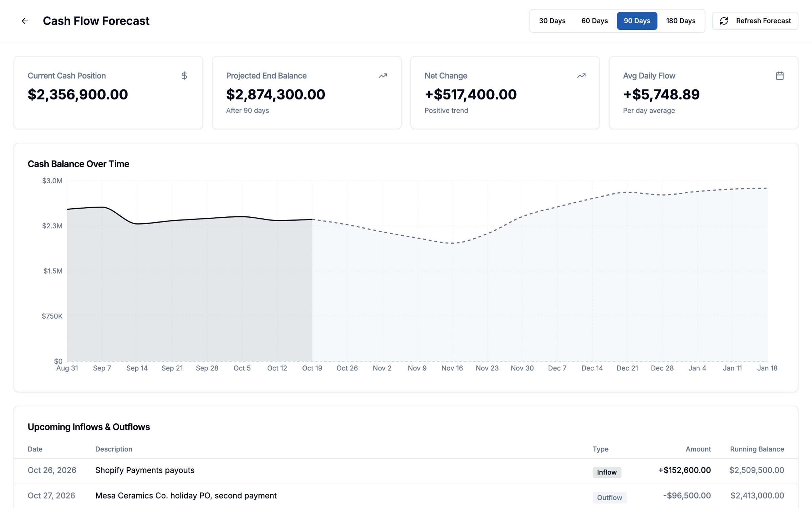
Task: Click the Upcoming Inflows & Outflows heading
Action: click(x=89, y=427)
